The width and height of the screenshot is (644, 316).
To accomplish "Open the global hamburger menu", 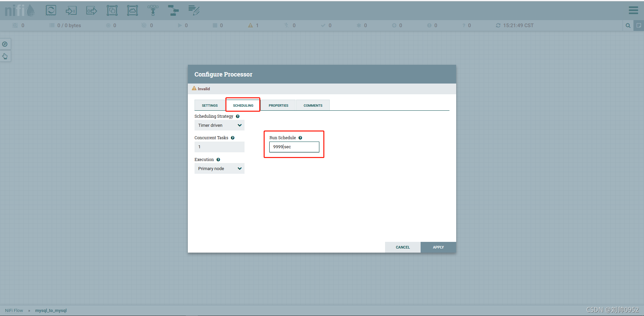I will coord(633,10).
